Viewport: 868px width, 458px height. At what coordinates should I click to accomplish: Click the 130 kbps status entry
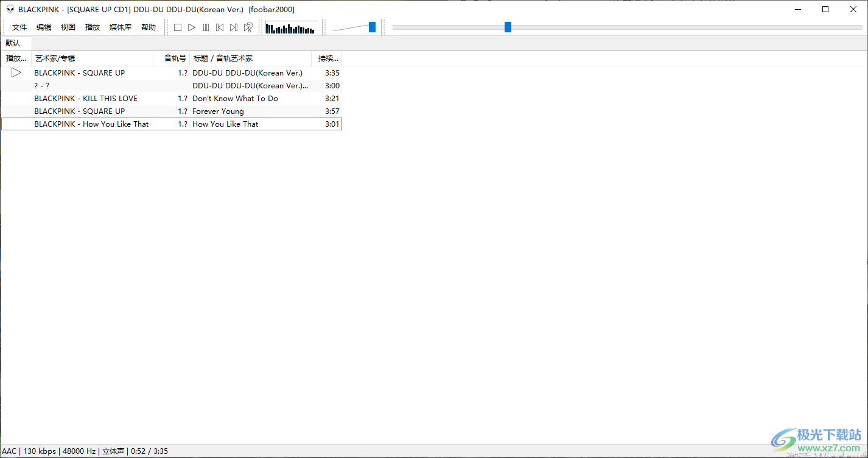coord(40,451)
